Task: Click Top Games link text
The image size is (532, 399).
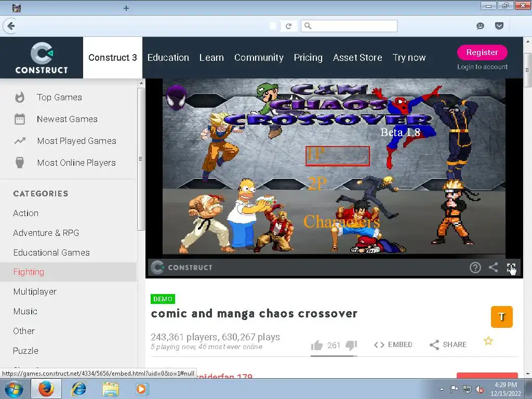Action: (x=59, y=97)
